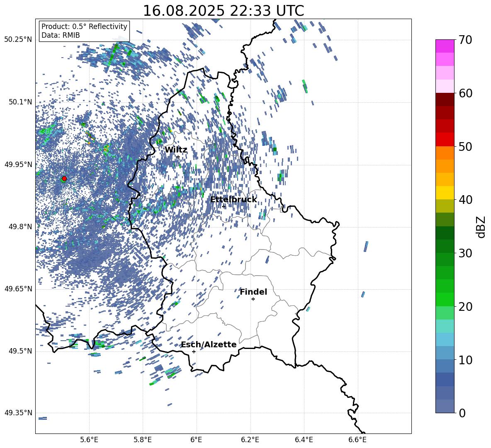The width and height of the screenshot is (491, 448).
Task: Click the 0 colorbar tick label
Action: [x=462, y=413]
